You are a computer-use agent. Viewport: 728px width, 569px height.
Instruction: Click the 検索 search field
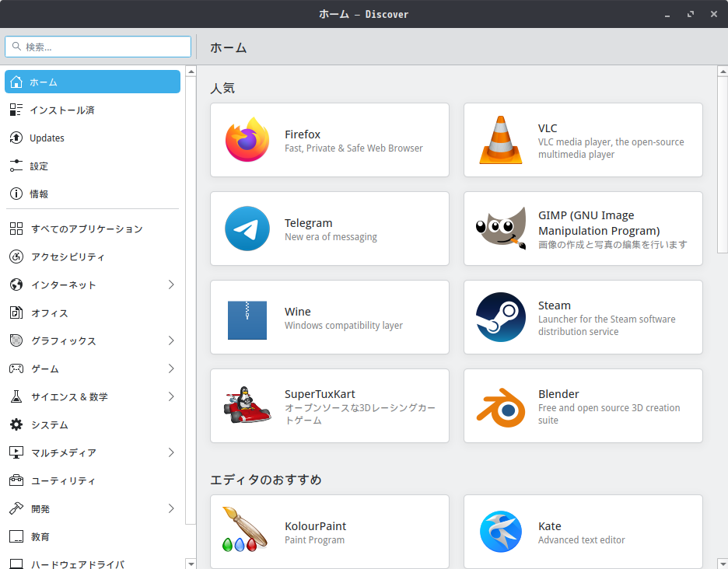tap(98, 47)
